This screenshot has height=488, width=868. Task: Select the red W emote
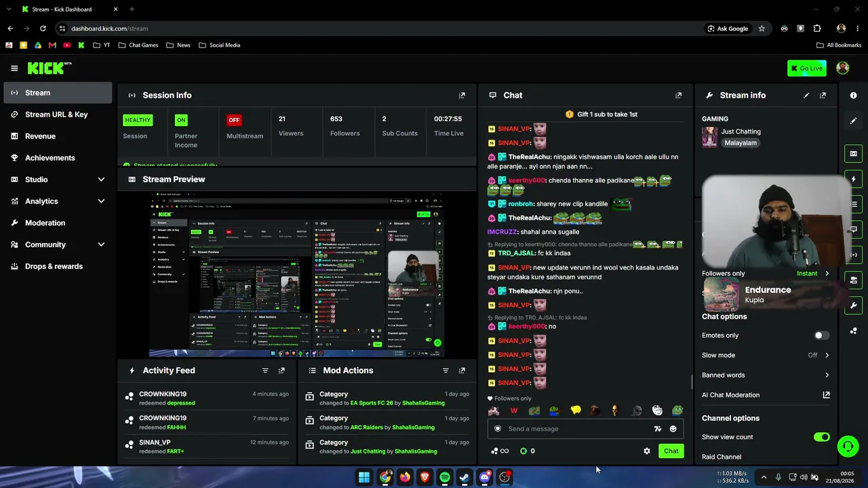point(514,411)
